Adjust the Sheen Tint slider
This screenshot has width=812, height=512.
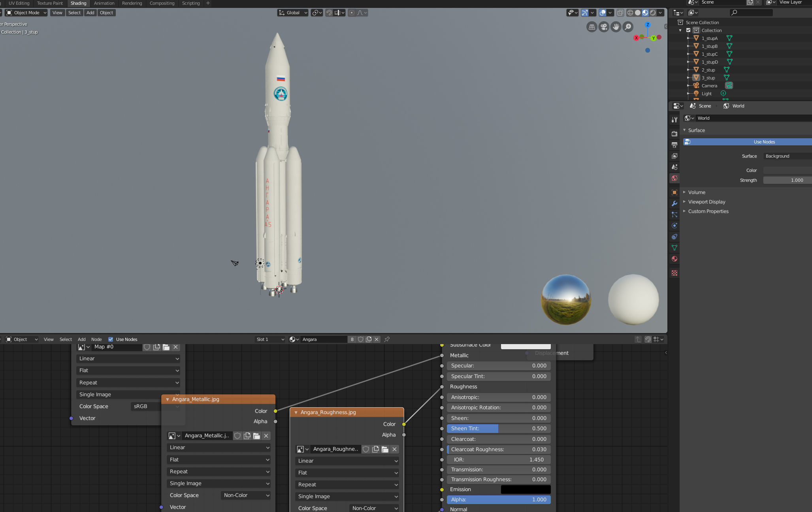pos(499,429)
